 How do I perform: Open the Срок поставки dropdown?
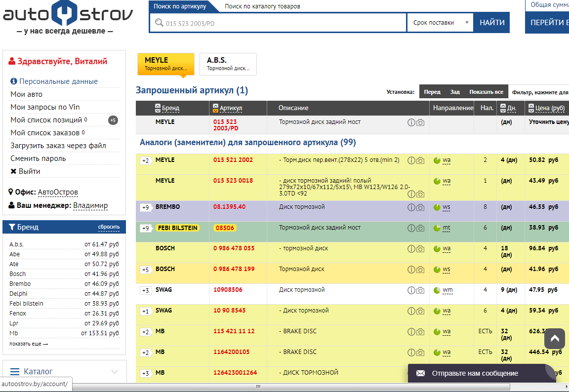click(440, 23)
